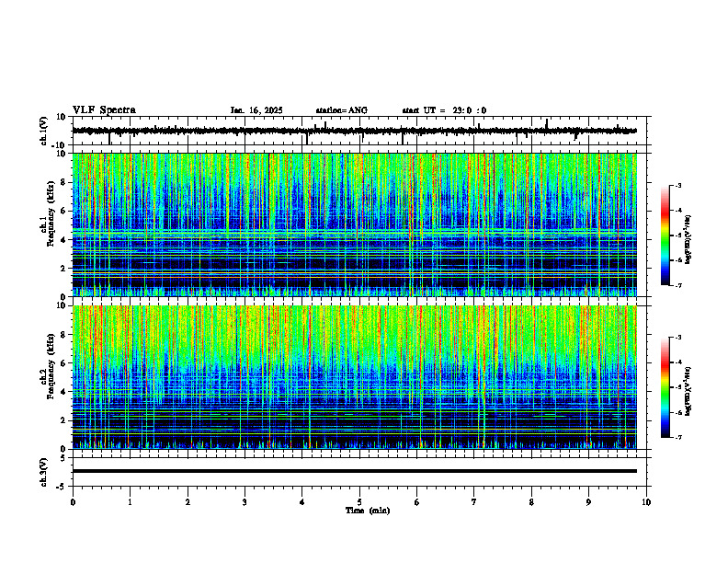Viewport: 728px width, 563px height.
Task: Click the "-7" label on ch.1 colorbar
Action: coord(678,285)
